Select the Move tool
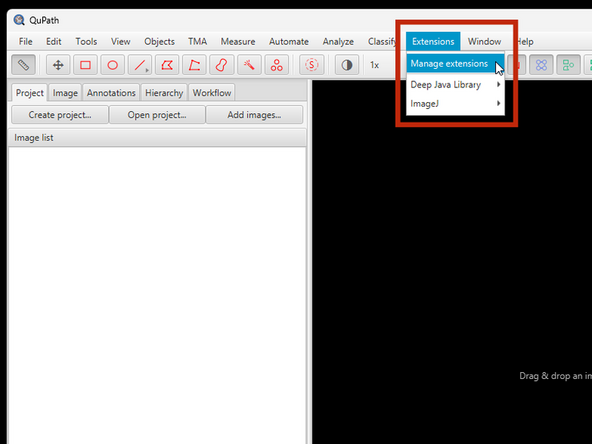Image resolution: width=592 pixels, height=444 pixels. [x=58, y=65]
